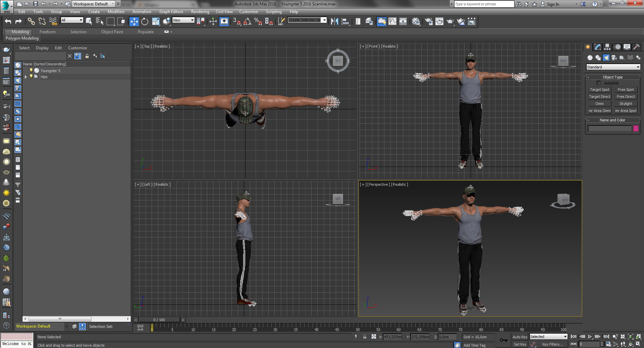Click the Free Direct light button
Image resolution: width=644 pixels, height=348 pixels.
626,97
